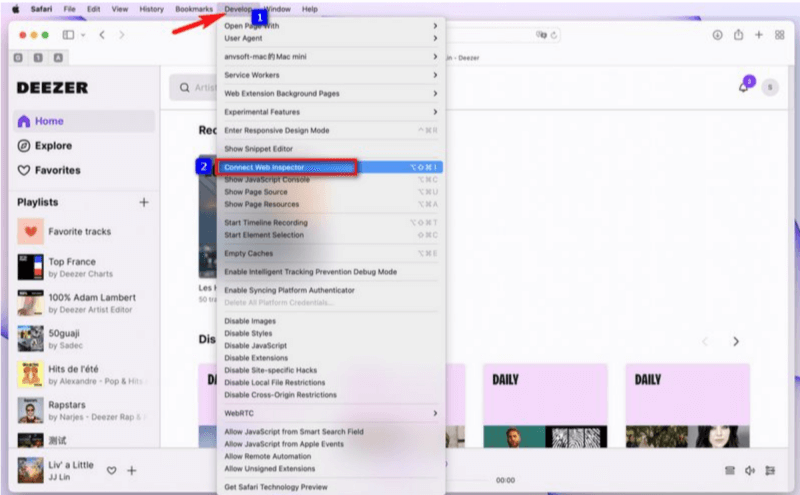The height and width of the screenshot is (495, 800).
Task: Toggle Disable Site-specific Hacks
Action: 331,370
